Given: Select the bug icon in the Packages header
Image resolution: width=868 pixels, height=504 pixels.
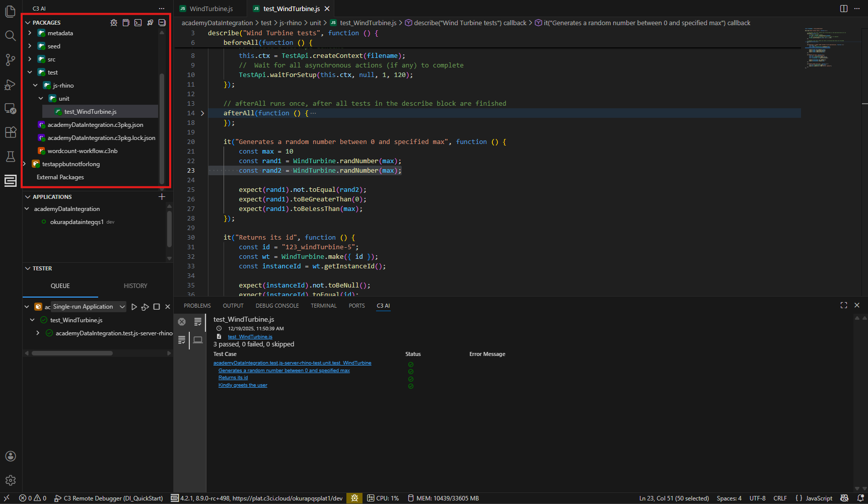Looking at the screenshot, I should 114,22.
